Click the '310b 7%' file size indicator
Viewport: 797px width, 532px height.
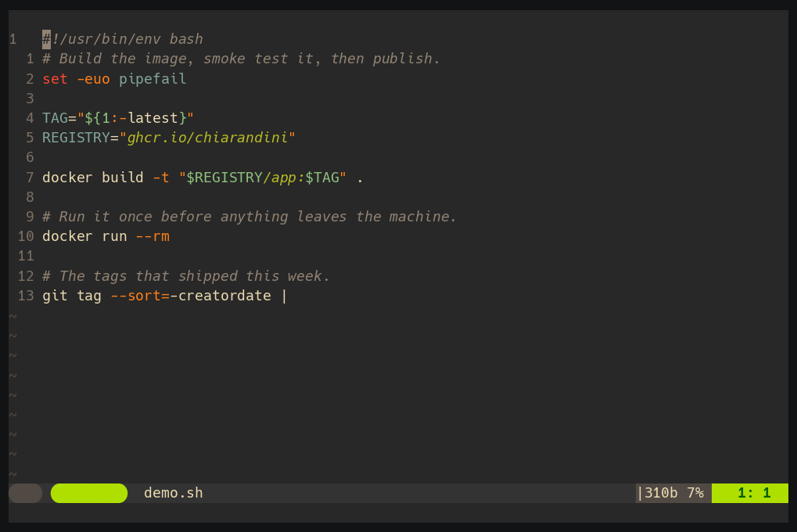pos(674,493)
